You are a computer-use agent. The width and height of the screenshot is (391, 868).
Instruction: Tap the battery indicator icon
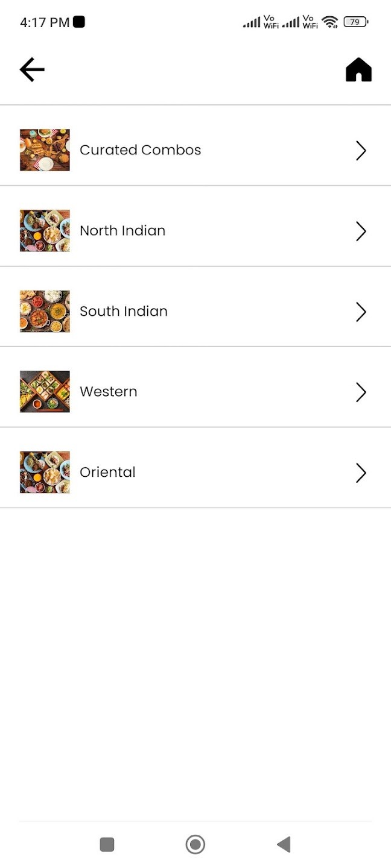(x=355, y=22)
